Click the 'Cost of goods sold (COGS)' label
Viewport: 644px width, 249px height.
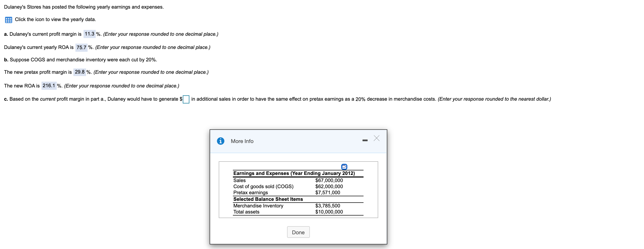264,186
